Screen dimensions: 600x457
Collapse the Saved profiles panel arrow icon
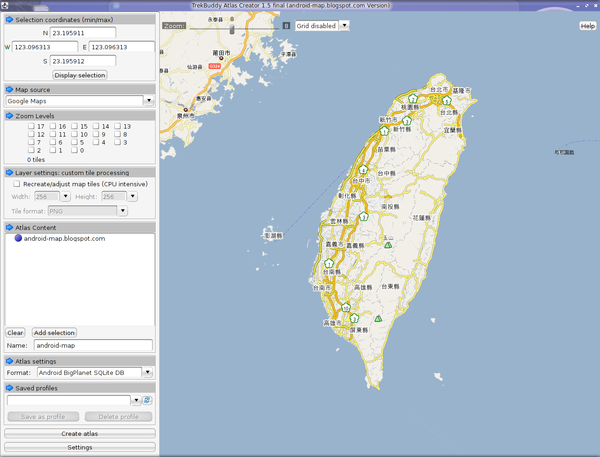pos(10,388)
